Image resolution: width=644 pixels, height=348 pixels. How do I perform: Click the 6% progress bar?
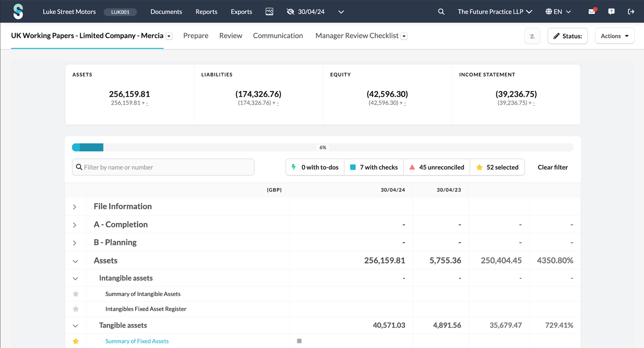(322, 147)
